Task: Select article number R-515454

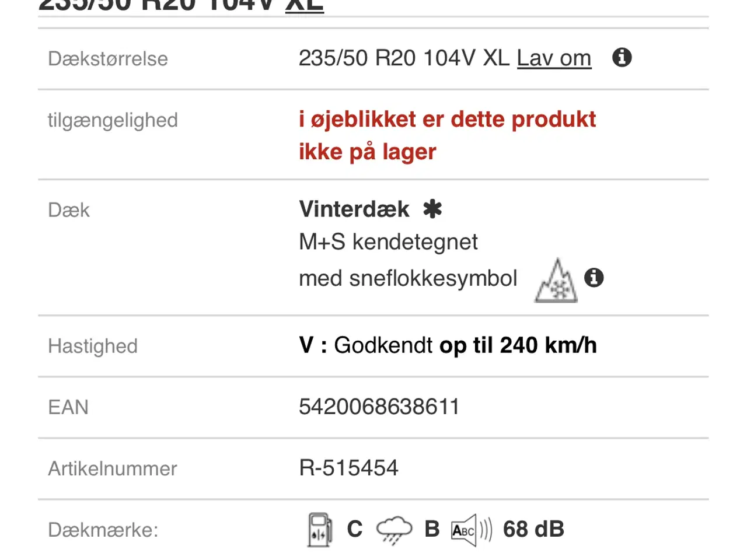Action: pyautogui.click(x=348, y=467)
